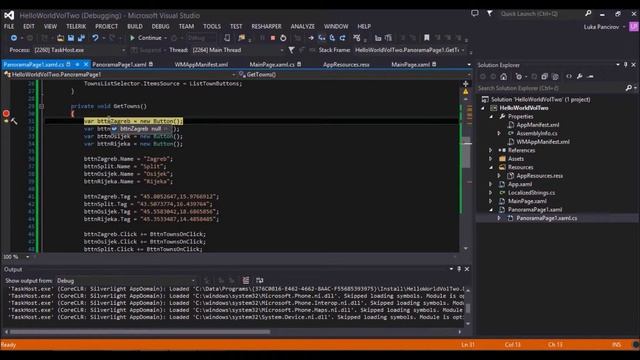Screen dimensions: 640x360
Task: Click the feedback speech bubble icon
Action: [475, 13]
